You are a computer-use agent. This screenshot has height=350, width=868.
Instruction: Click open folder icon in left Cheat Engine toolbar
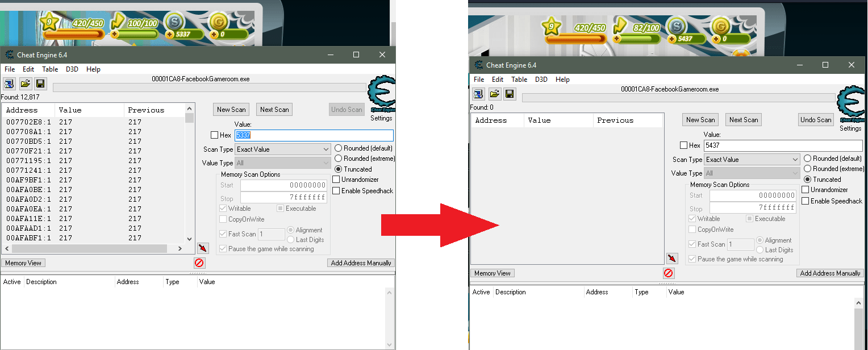(x=25, y=84)
